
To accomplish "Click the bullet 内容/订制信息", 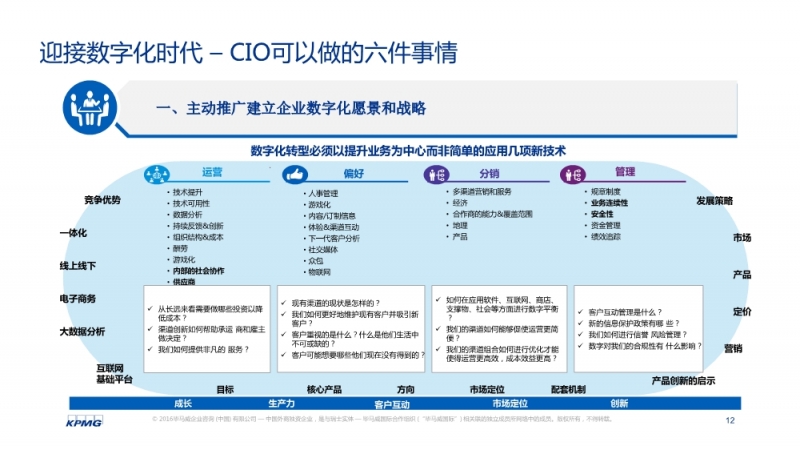I will click(x=332, y=216).
